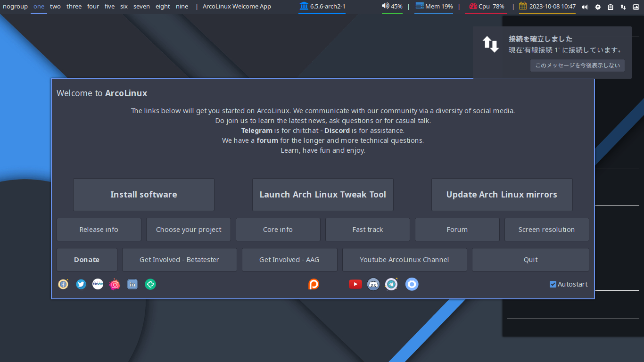Open the Facebook social icon
The image size is (644, 362).
click(63, 284)
